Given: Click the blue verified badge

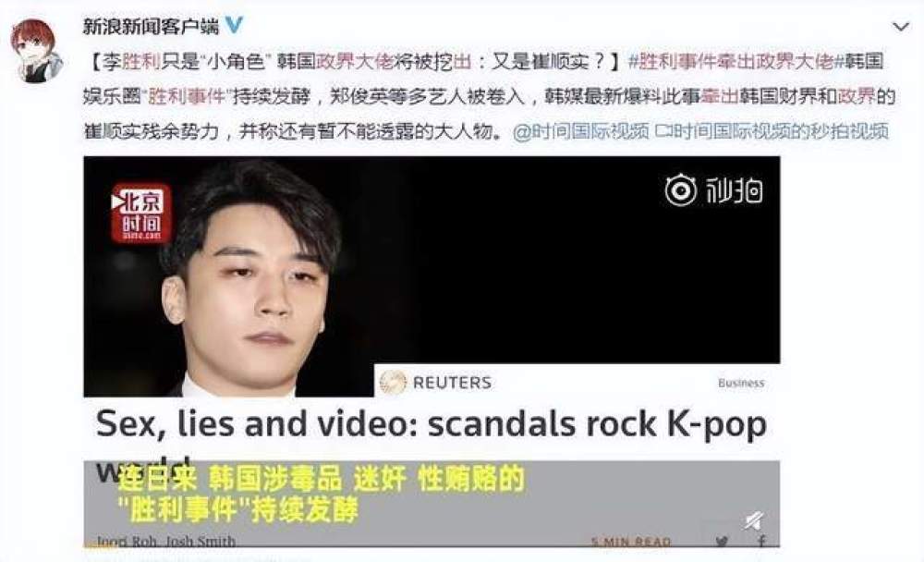Looking at the screenshot, I should pyautogui.click(x=235, y=25).
